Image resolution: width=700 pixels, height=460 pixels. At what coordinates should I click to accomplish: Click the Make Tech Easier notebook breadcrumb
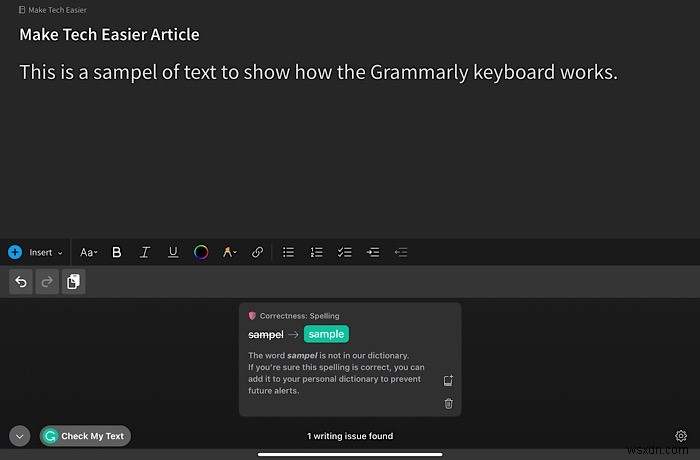pos(53,10)
